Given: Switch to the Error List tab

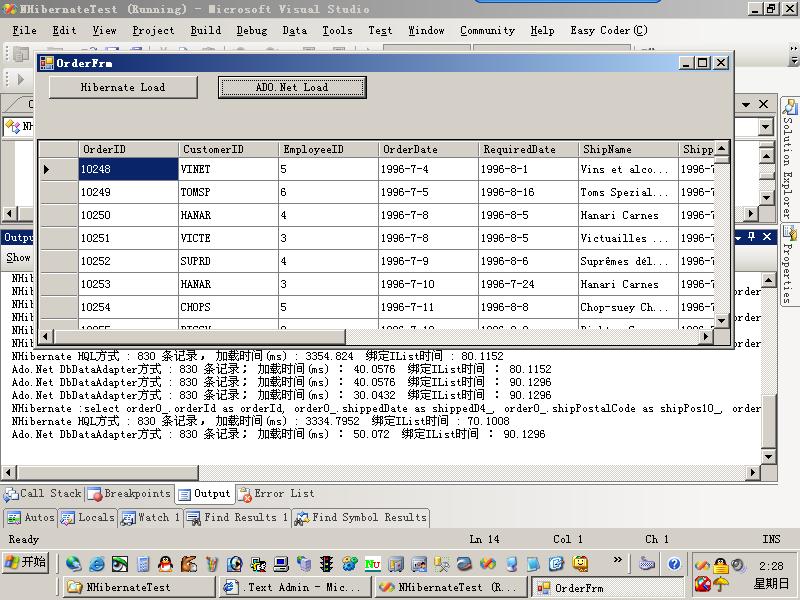Looking at the screenshot, I should 277,493.
